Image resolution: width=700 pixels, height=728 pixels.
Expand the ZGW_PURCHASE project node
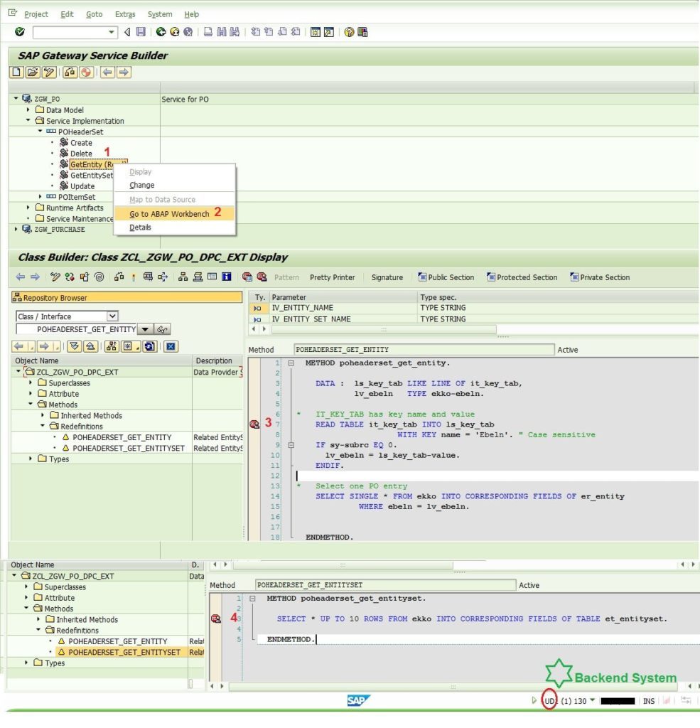[x=16, y=229]
